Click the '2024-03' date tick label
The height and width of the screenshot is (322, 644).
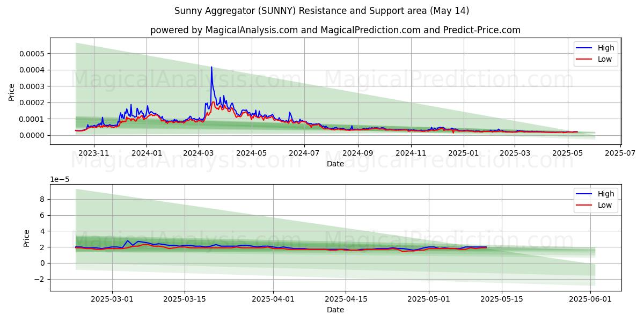tap(199, 153)
